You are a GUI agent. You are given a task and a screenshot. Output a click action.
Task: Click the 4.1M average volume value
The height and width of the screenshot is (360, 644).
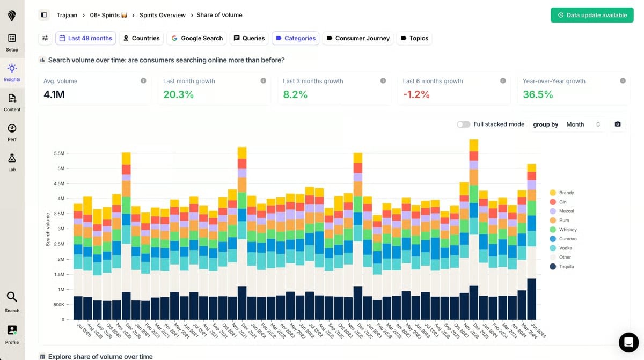(x=55, y=94)
